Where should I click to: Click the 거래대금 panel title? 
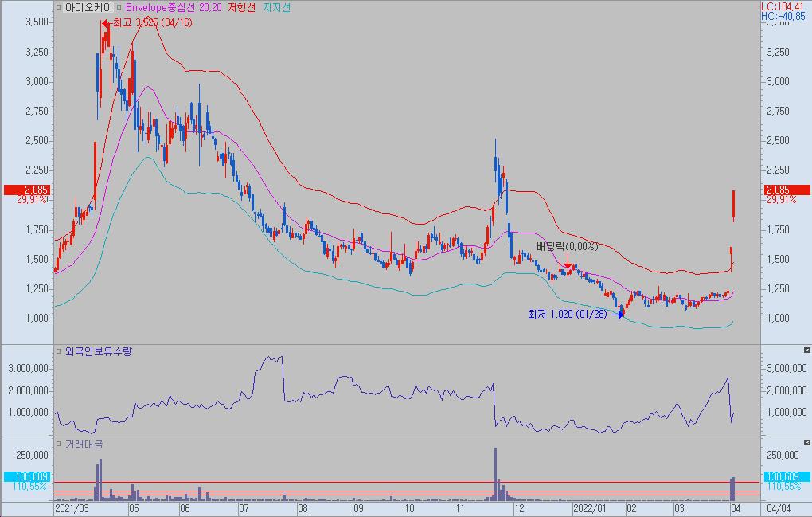pos(84,444)
